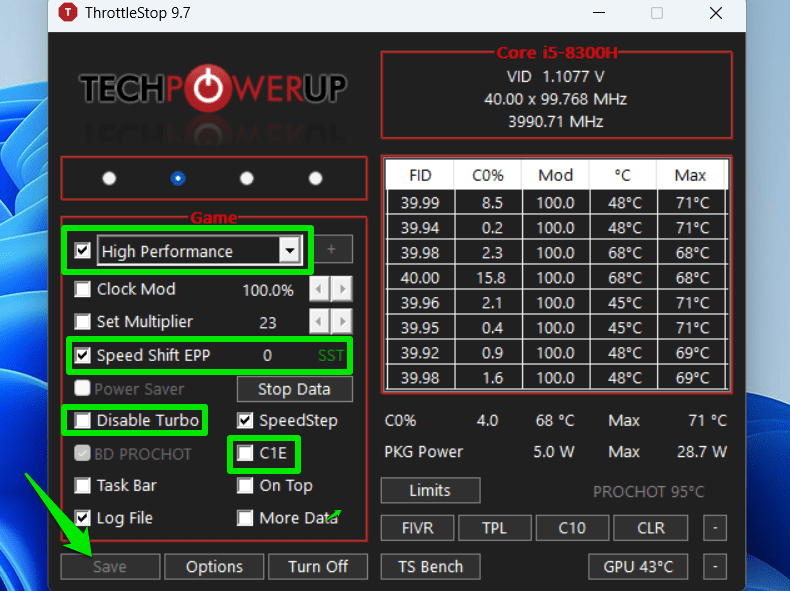Open the Options button
Viewport: 790px width, 591px height.
click(x=214, y=567)
